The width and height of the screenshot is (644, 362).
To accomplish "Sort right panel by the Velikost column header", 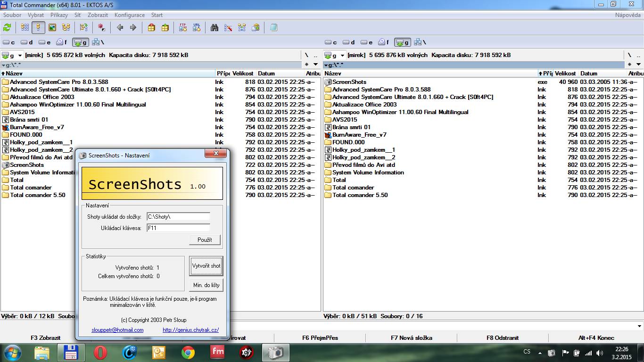I will (565, 74).
